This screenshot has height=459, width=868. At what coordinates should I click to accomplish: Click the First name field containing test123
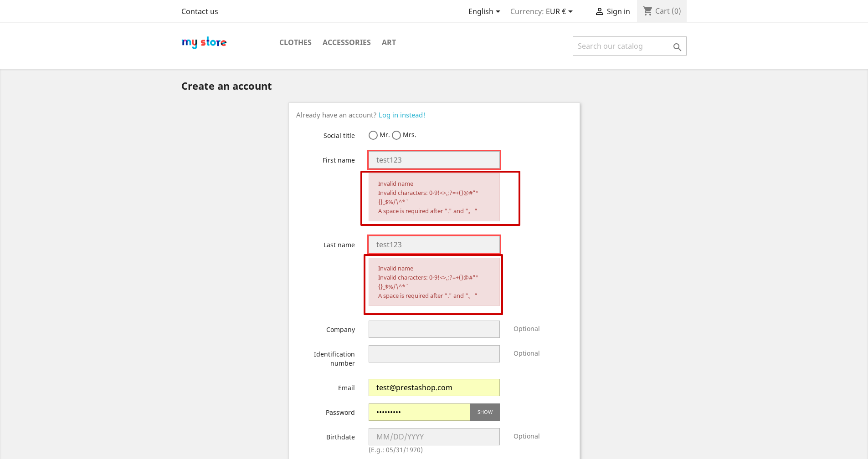point(433,160)
